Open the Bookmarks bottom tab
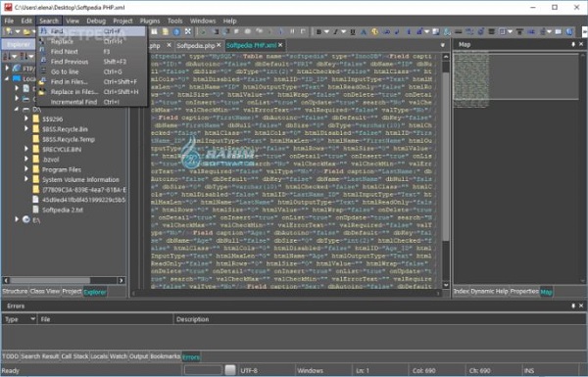Screen dimensions: 588x377 [x=165, y=356]
